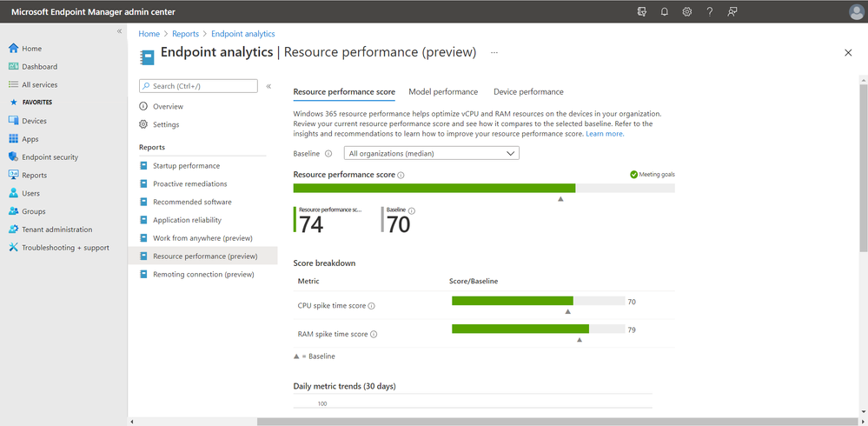Viewport: 868px width, 426px height.
Task: Open the Baseline dropdown All organizations (median)
Action: [x=431, y=154]
